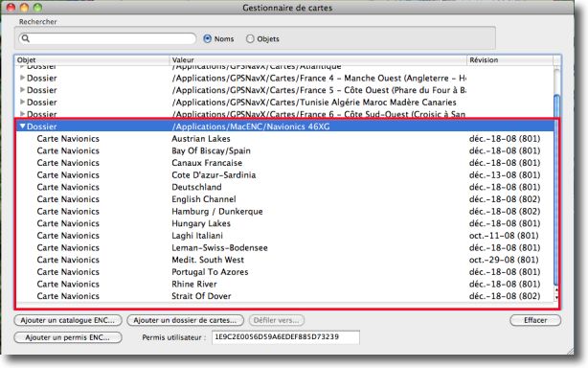This screenshot has width=588, height=368.
Task: Click the magnifier icon in the search field
Action: coord(26,38)
